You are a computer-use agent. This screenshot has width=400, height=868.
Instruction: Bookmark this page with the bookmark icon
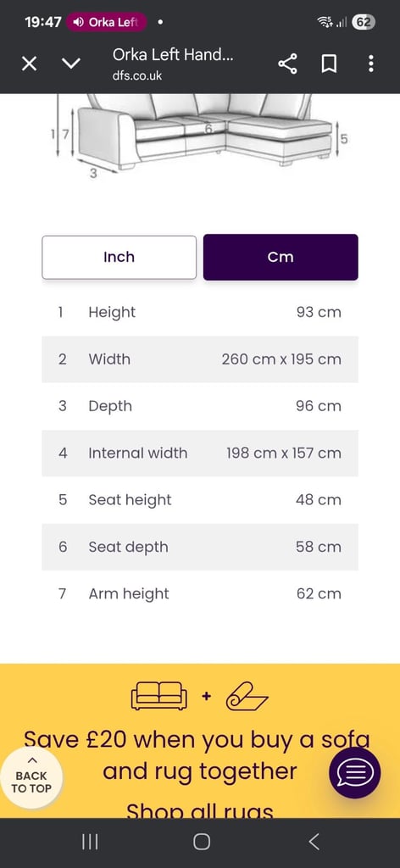(329, 64)
